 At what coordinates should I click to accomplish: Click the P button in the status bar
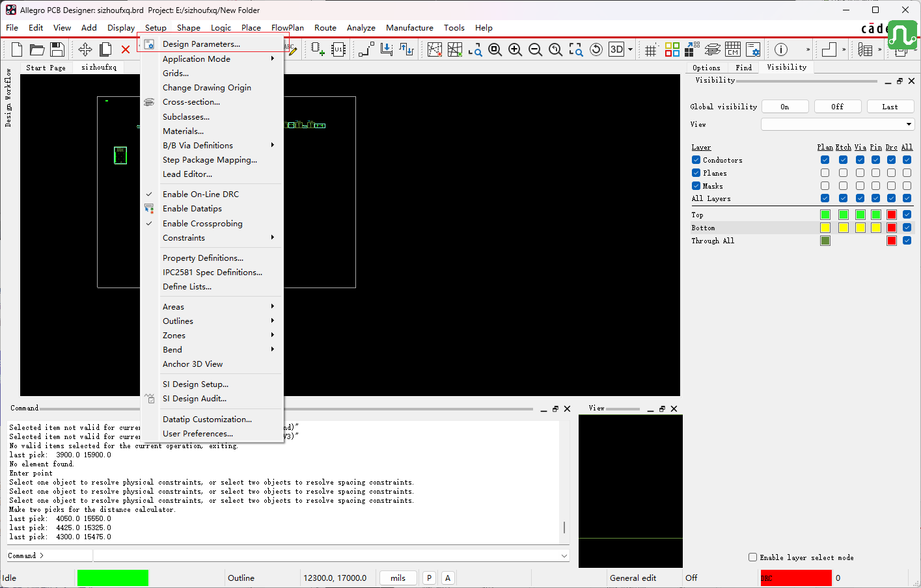429,578
